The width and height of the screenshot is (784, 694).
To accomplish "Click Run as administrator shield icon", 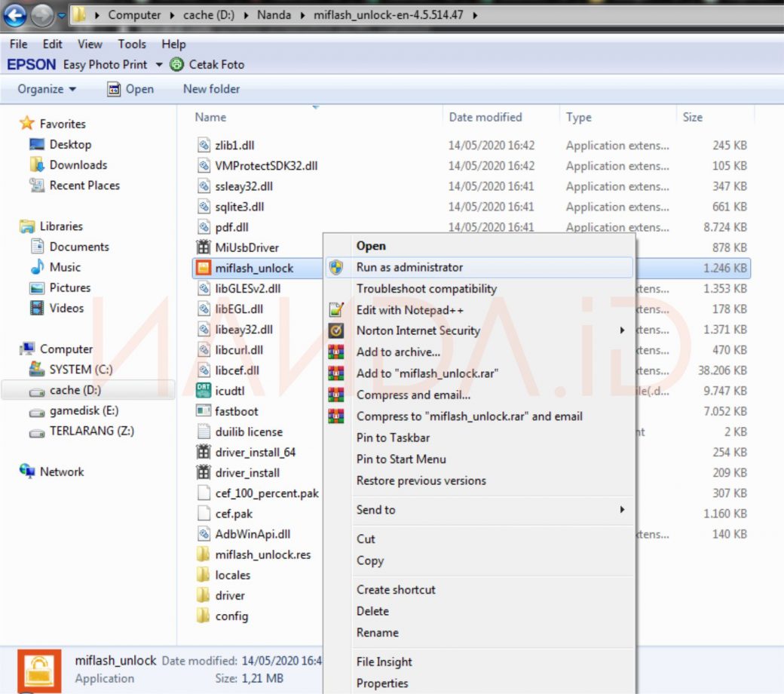I will 336,267.
